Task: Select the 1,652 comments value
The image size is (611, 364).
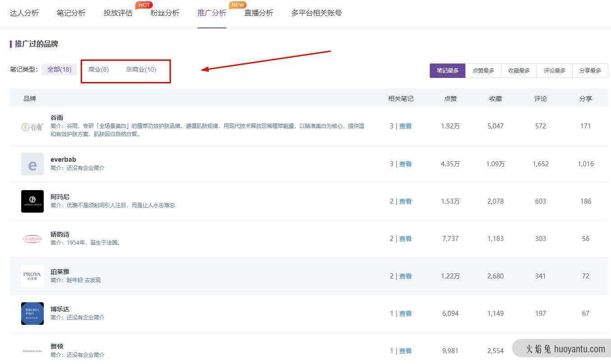Action: click(541, 164)
